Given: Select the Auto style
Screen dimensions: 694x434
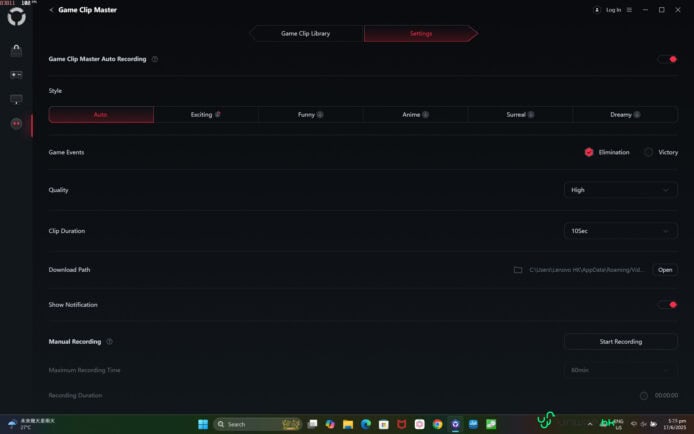Looking at the screenshot, I should (101, 115).
